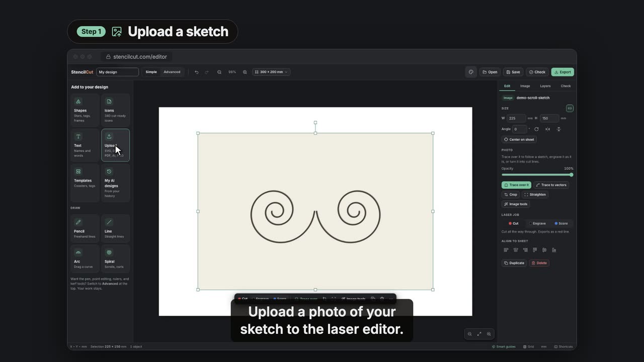Redo the last action
Screen dimensions: 644x362
click(x=207, y=72)
